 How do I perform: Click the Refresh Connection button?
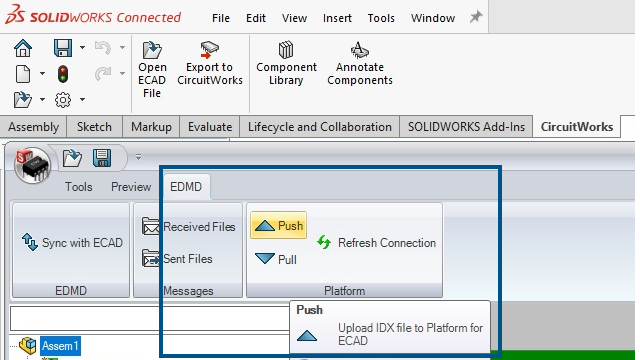[376, 243]
